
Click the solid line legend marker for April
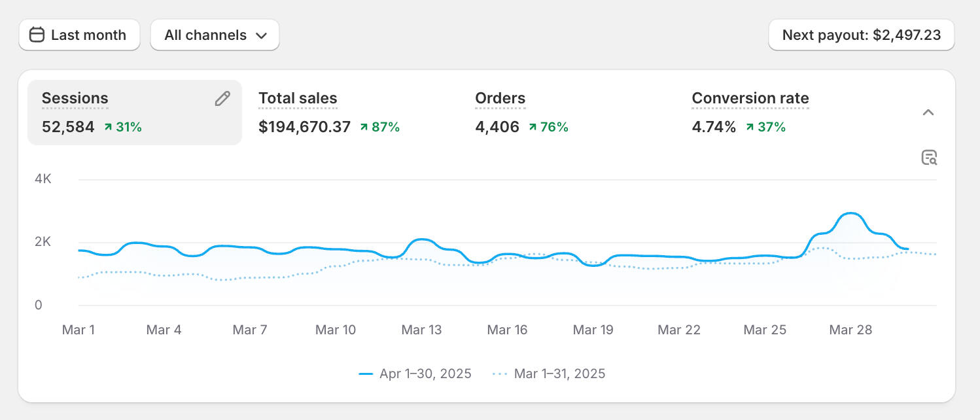pyautogui.click(x=367, y=374)
